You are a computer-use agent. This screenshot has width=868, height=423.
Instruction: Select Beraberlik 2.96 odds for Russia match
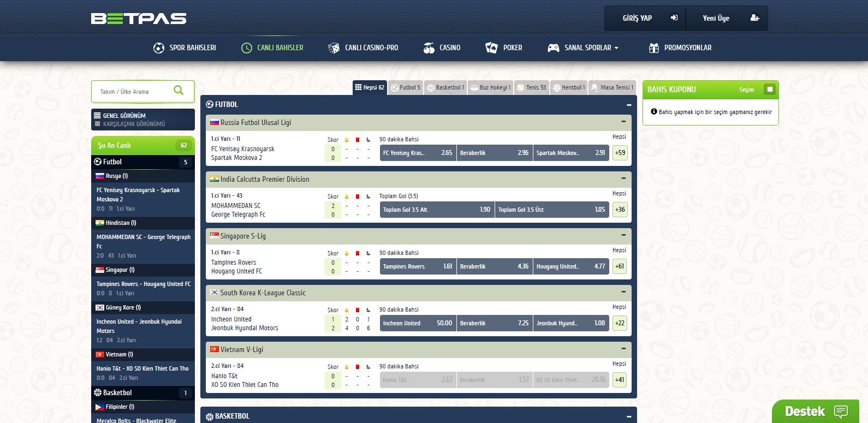(494, 153)
